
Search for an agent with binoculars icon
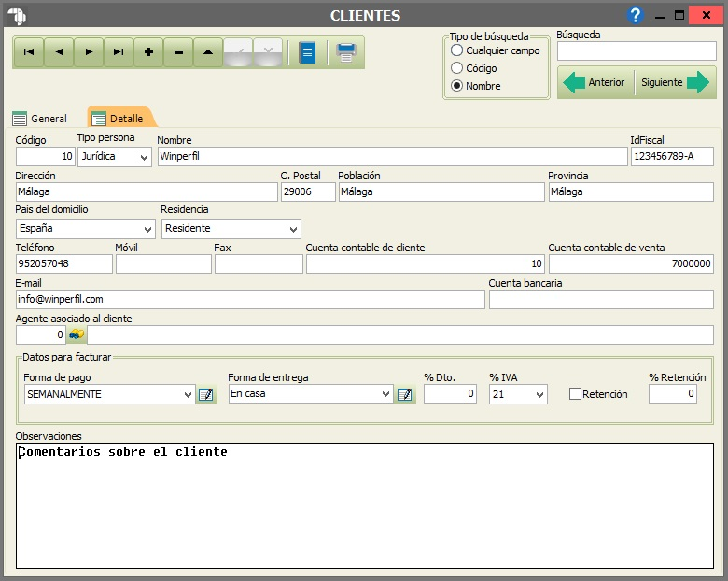point(77,334)
